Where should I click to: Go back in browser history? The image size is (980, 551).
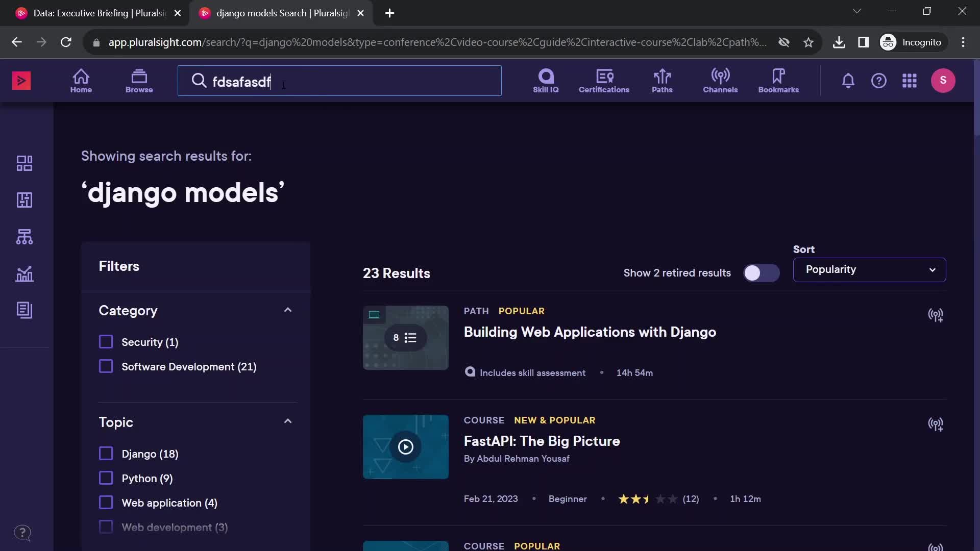click(17, 42)
